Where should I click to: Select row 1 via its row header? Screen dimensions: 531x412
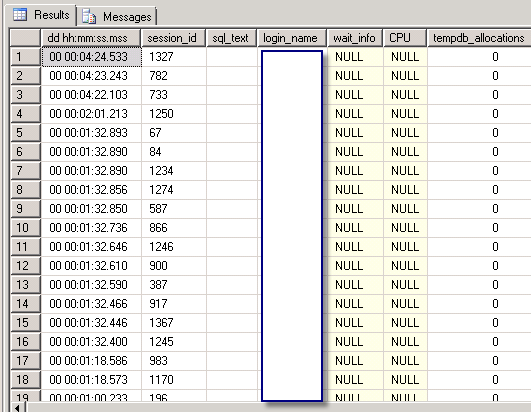tap(25, 57)
